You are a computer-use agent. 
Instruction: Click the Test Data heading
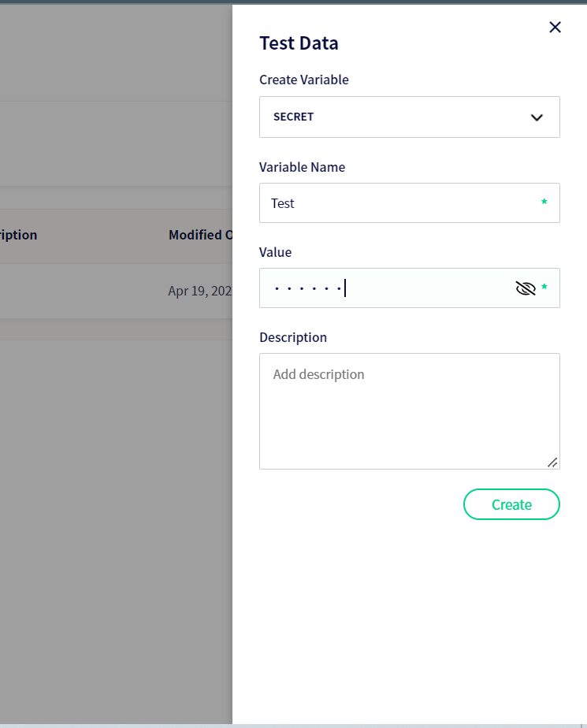(x=299, y=43)
